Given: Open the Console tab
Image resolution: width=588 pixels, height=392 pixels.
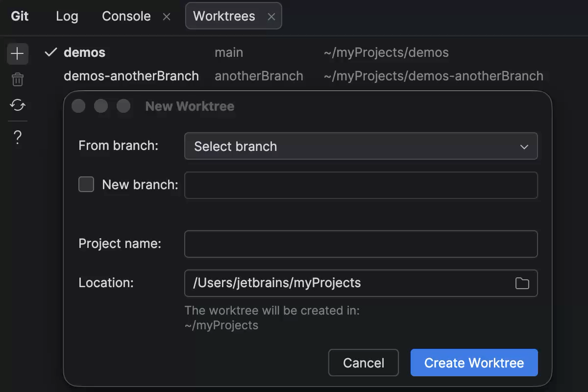Looking at the screenshot, I should click(126, 16).
